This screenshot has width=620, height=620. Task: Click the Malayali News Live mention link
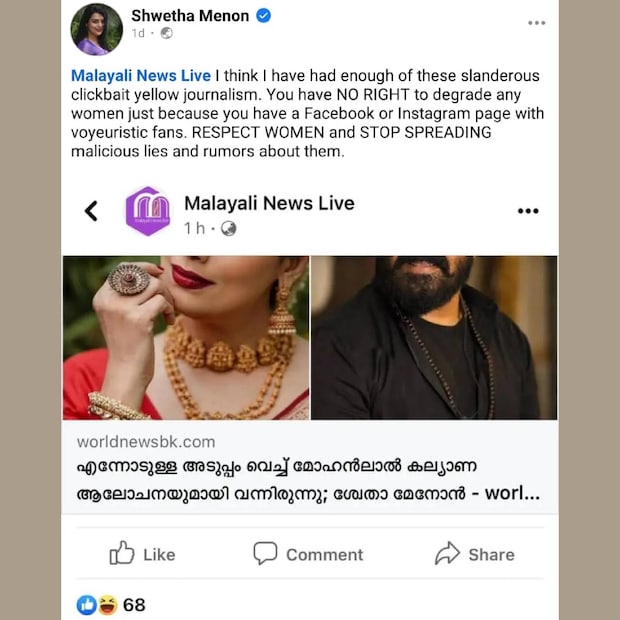(141, 76)
